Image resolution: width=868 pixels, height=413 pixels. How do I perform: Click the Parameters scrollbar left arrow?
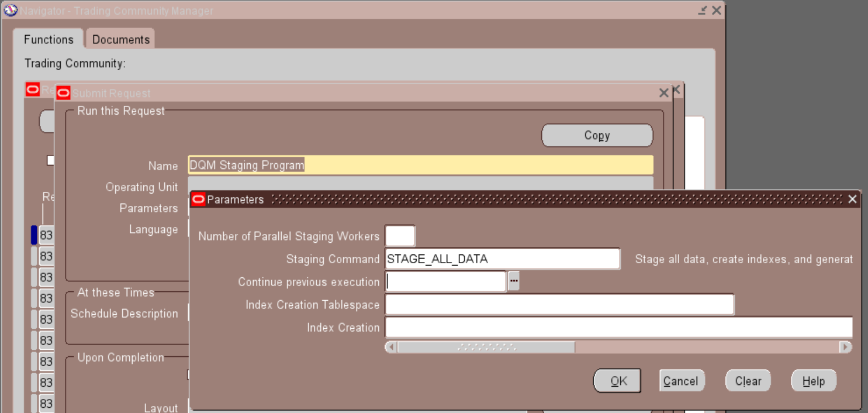pyautogui.click(x=392, y=347)
